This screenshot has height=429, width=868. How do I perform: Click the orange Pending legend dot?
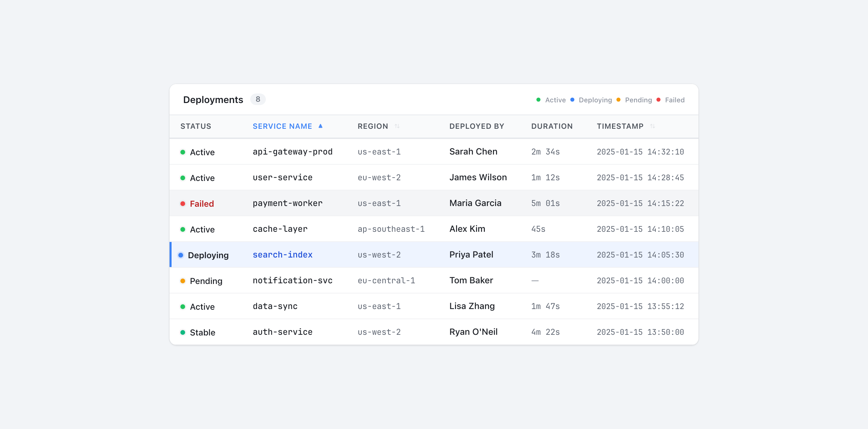[x=618, y=100]
